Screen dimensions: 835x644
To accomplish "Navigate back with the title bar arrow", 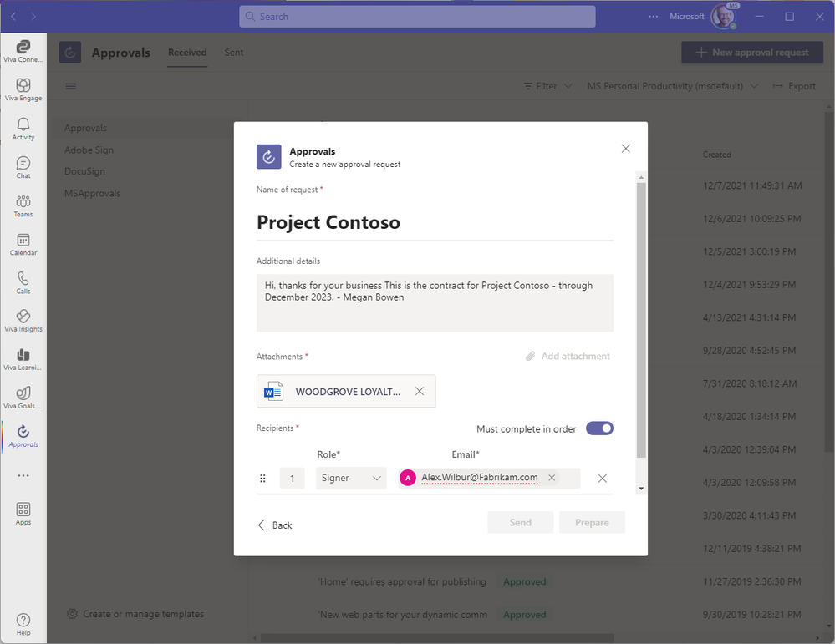I will (14, 17).
